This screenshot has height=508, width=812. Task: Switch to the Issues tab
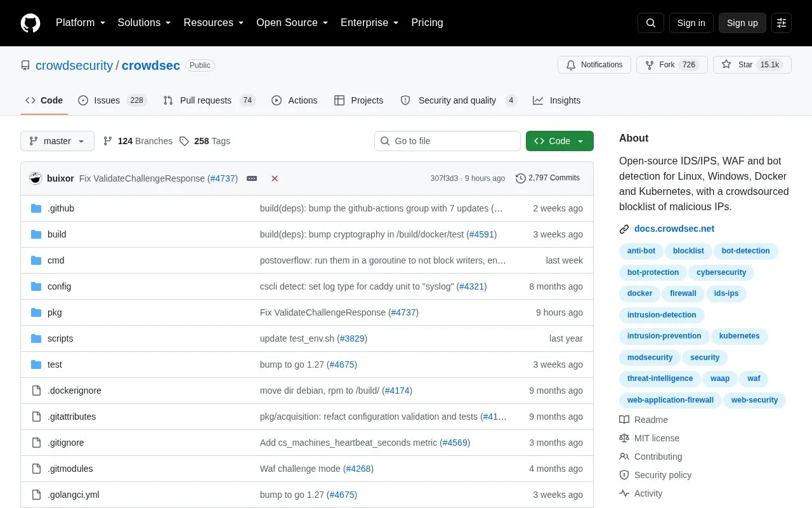[x=112, y=100]
